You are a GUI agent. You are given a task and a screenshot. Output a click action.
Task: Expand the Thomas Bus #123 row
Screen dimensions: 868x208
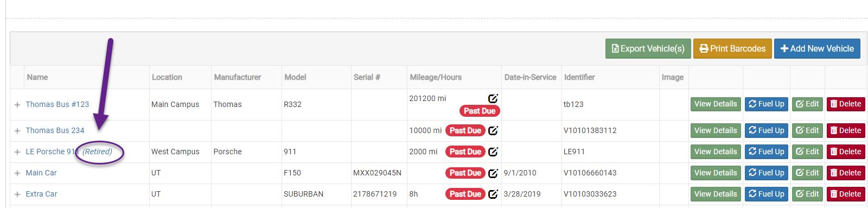click(x=17, y=105)
